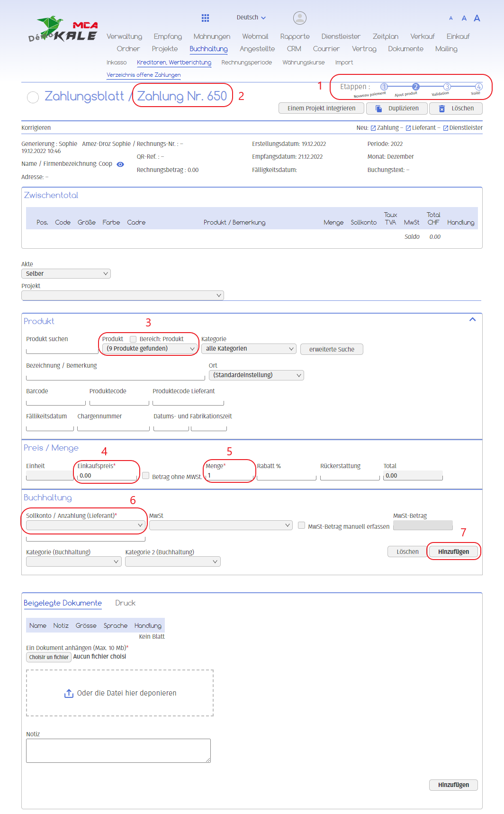Check MWSt-Betrag manuell erfassen box
This screenshot has width=504, height=814.
click(x=301, y=525)
